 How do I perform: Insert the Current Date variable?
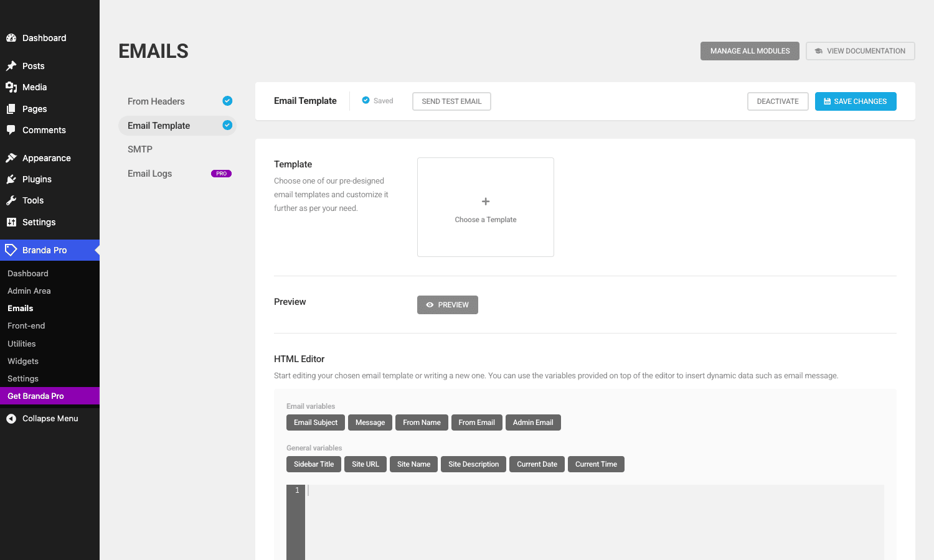click(x=537, y=464)
